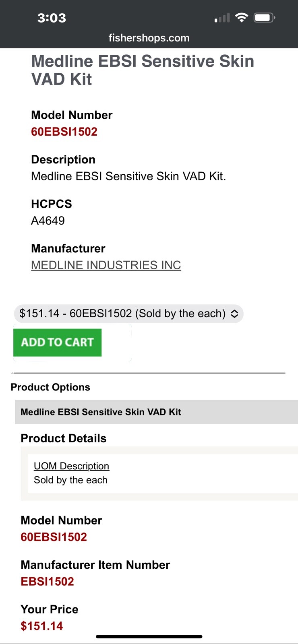Tap the ADD TO CART button
The height and width of the screenshot is (644, 298).
57,342
